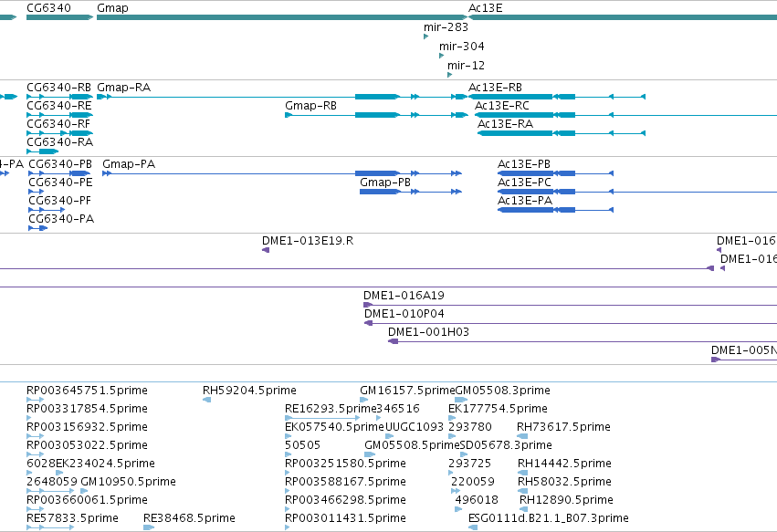Select EST RP003588167.5prime

pyautogui.click(x=345, y=483)
